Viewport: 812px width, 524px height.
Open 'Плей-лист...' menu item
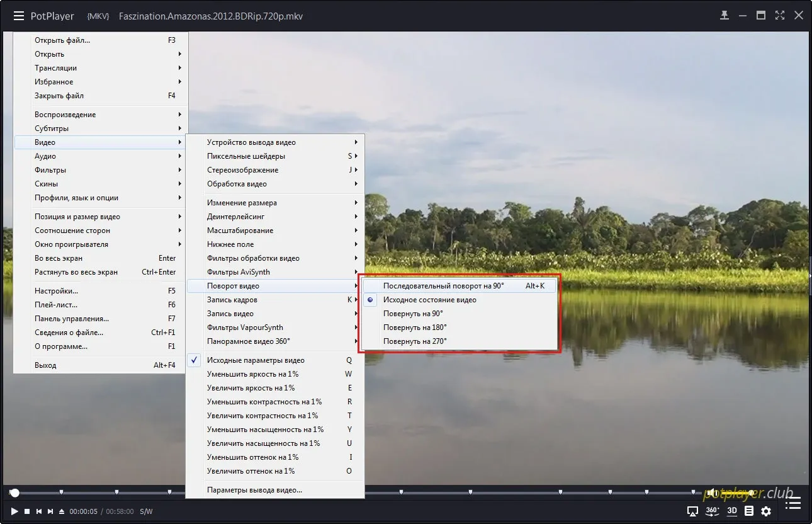coord(99,305)
